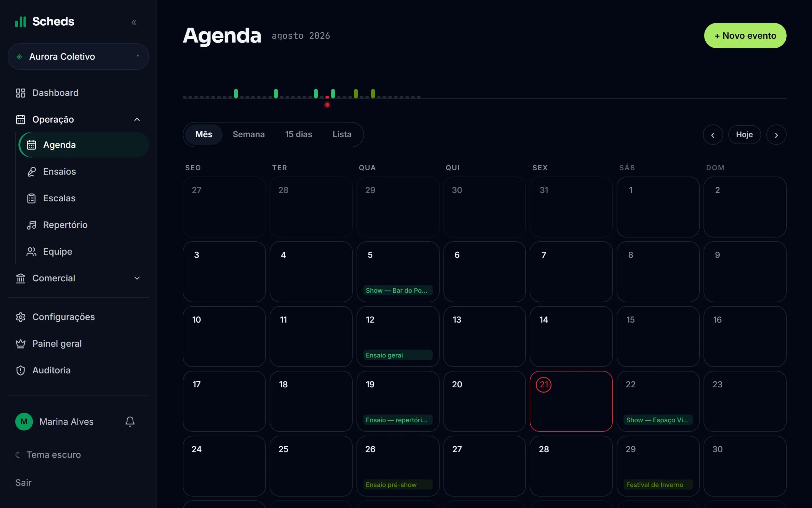Go to next month arrow
812x508 pixels.
[776, 135]
